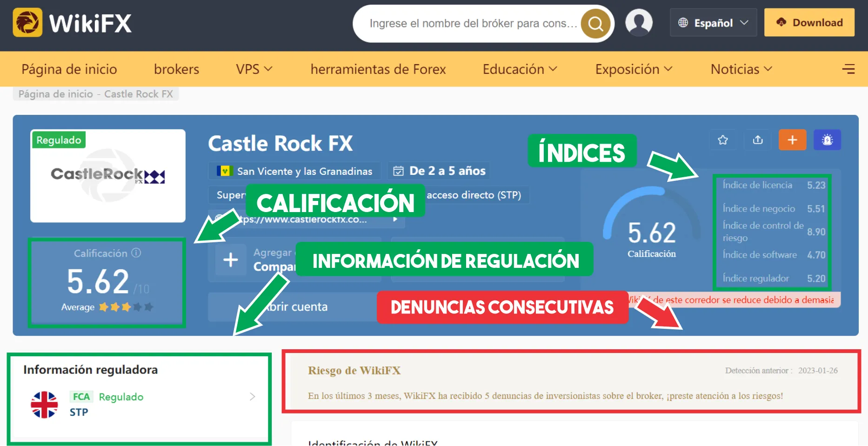
Task: Click the broker name search field
Action: pyautogui.click(x=473, y=23)
